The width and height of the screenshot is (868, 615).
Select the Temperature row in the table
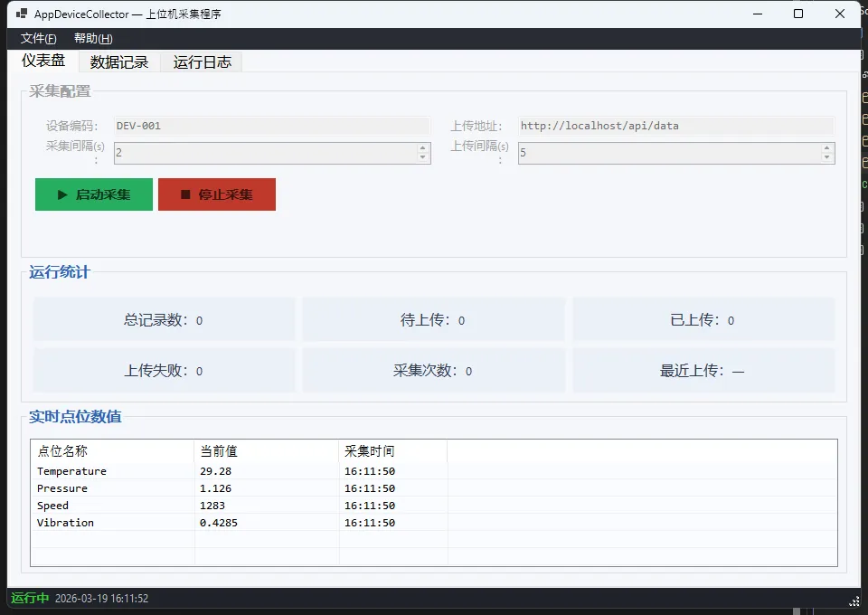coord(72,471)
